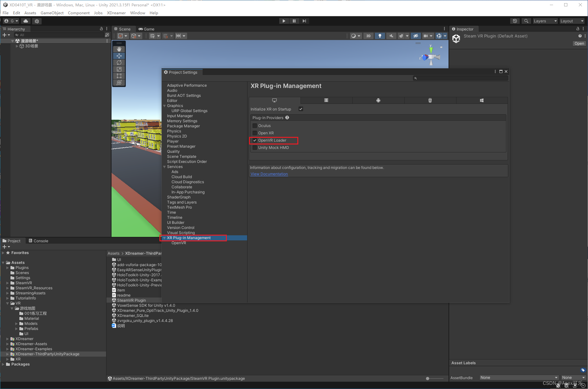Select Standalone desktop platform tab
This screenshot has width=588, height=389.
coord(274,100)
